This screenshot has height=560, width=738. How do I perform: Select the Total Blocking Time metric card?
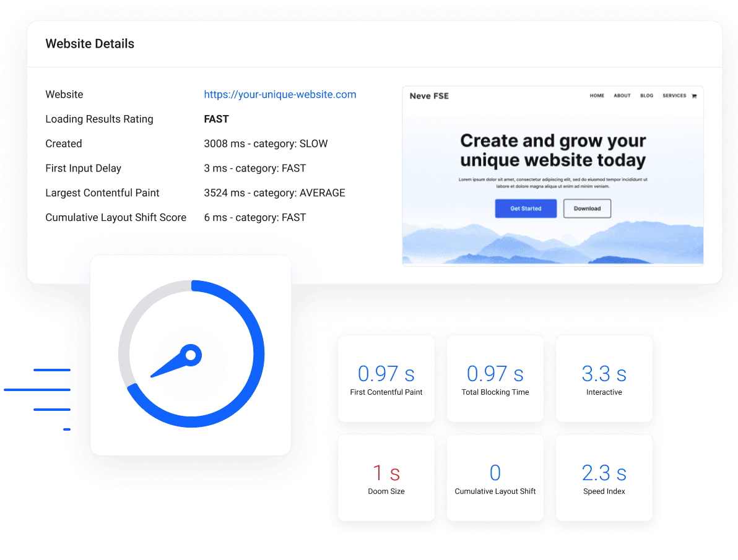tap(495, 379)
